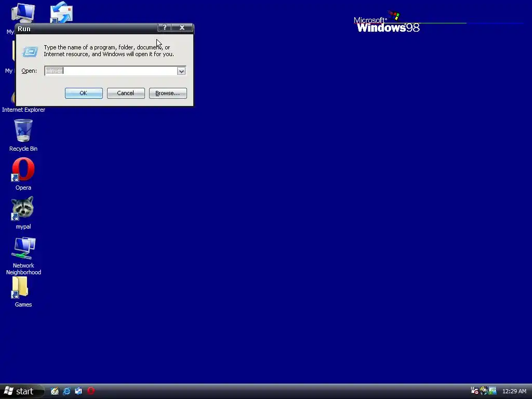532x399 pixels.
Task: Select the Internet Explorer desktop label
Action: tap(23, 110)
